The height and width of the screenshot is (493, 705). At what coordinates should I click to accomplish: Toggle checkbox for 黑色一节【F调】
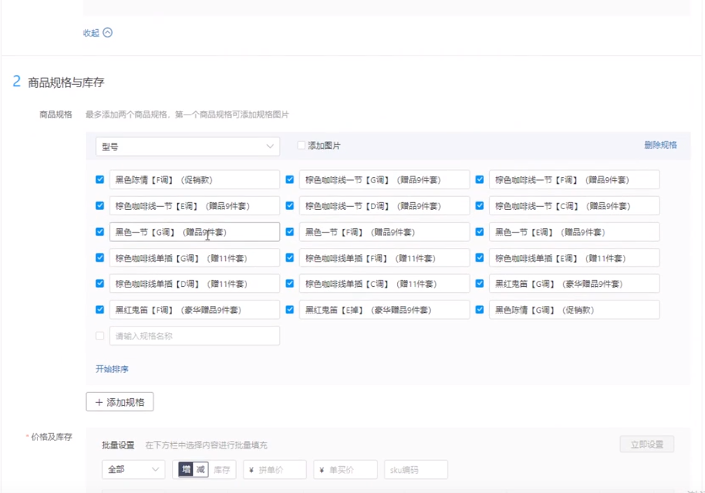pyautogui.click(x=290, y=232)
